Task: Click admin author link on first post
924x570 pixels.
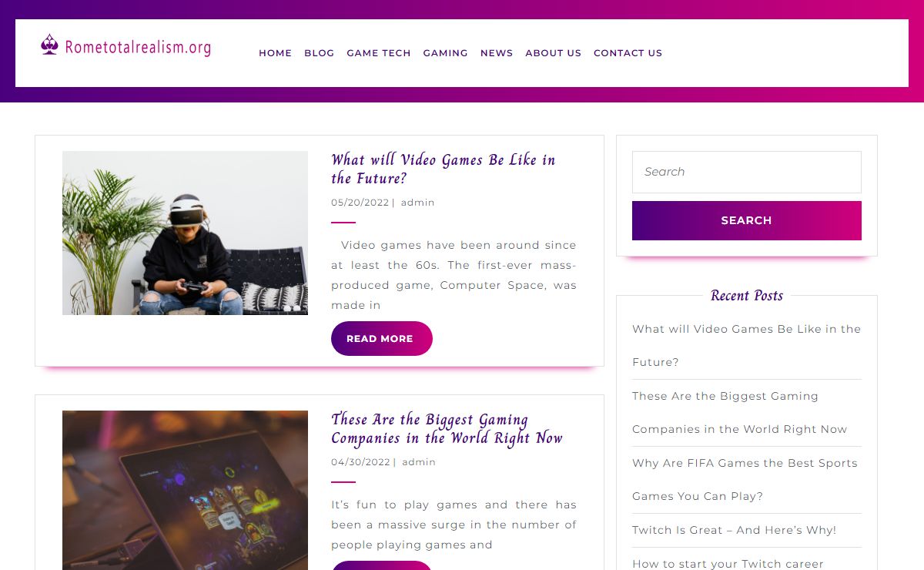Action: point(418,203)
